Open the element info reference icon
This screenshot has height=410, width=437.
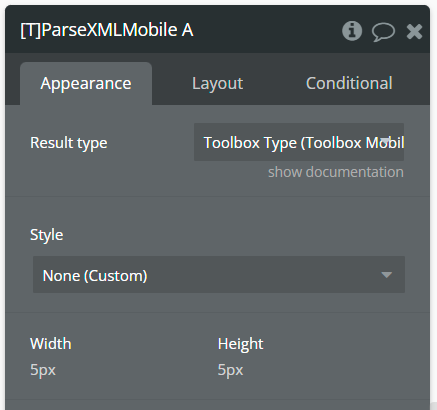(352, 31)
